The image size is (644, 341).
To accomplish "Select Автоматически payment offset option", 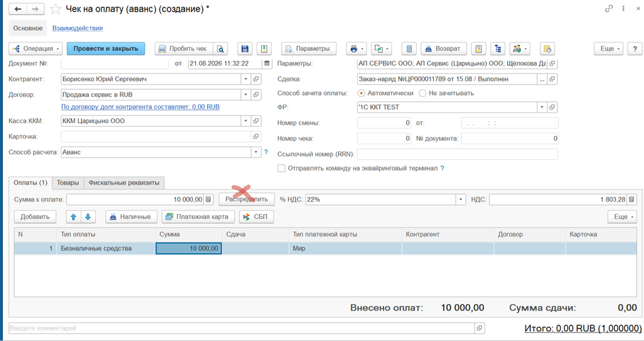I will 361,93.
